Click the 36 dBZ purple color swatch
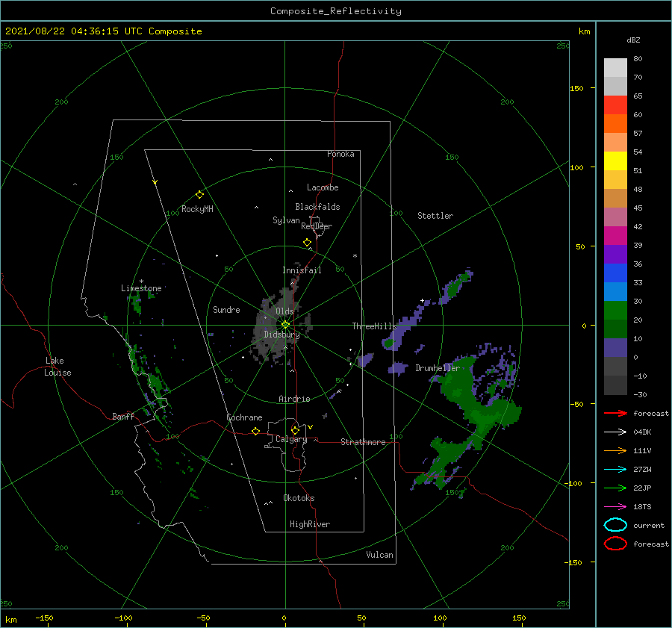Image resolution: width=672 pixels, height=628 pixels. [x=615, y=254]
